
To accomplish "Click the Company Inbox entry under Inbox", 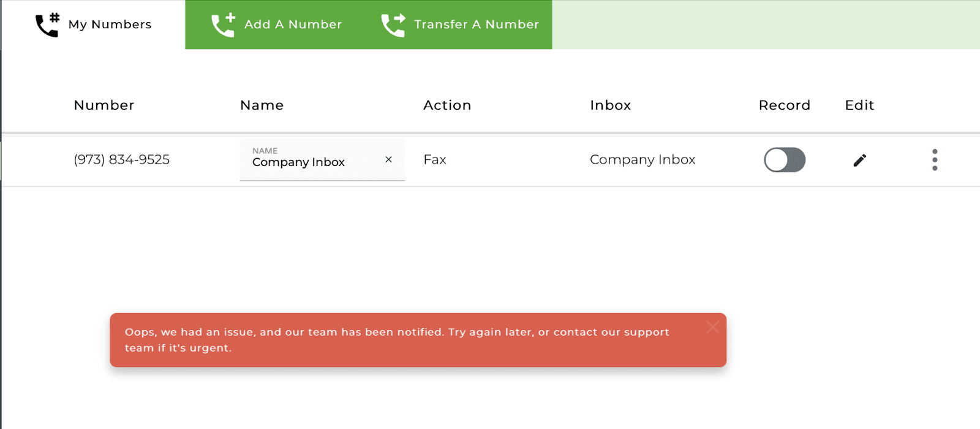I will tap(643, 159).
